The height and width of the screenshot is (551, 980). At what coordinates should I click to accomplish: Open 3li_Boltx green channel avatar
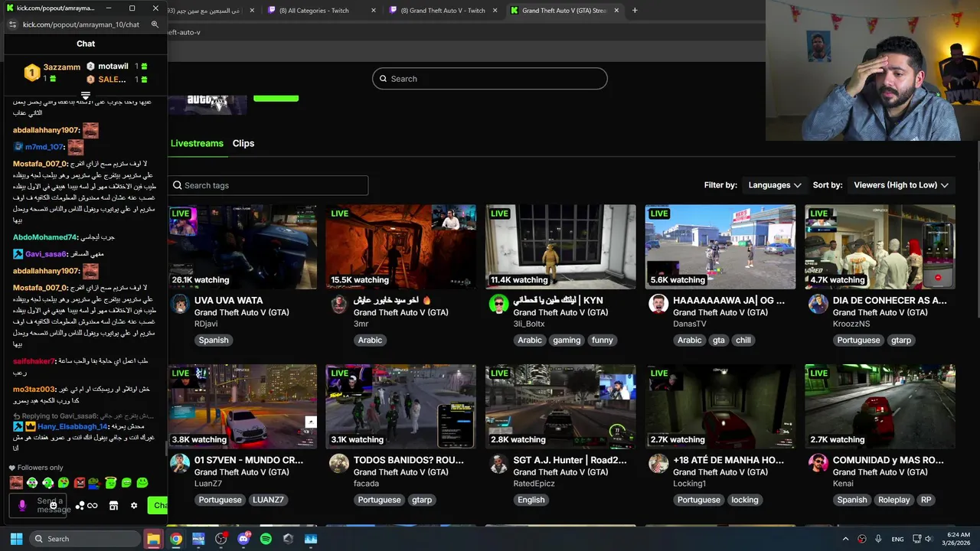point(498,305)
